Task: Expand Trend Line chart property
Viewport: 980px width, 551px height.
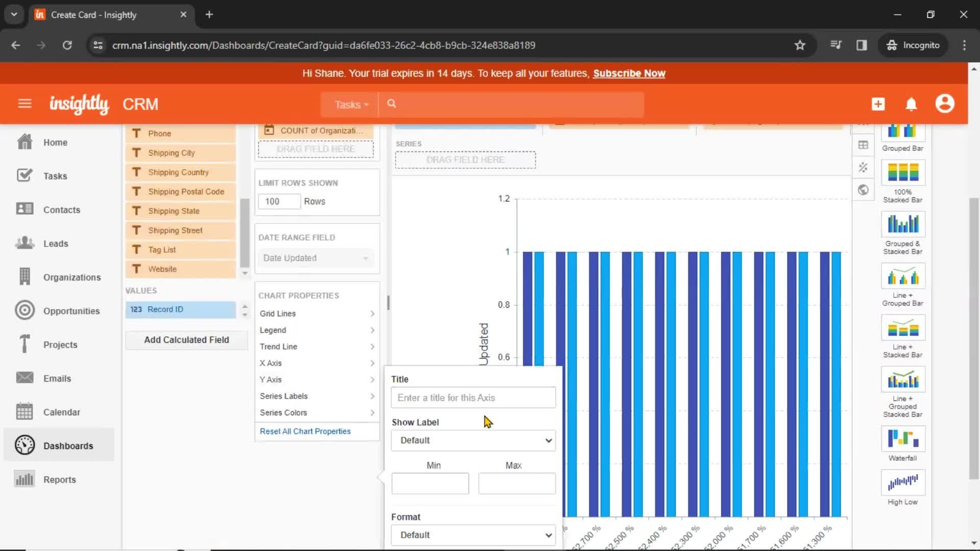Action: pos(317,346)
